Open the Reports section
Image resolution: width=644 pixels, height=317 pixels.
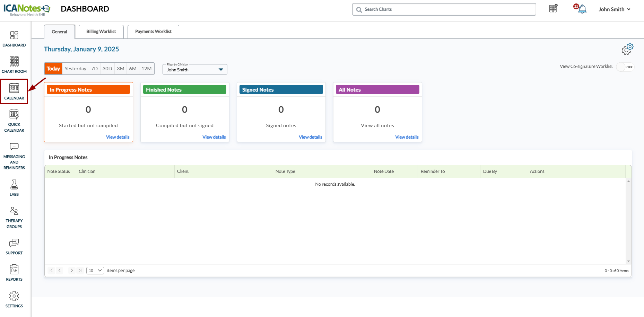click(14, 273)
